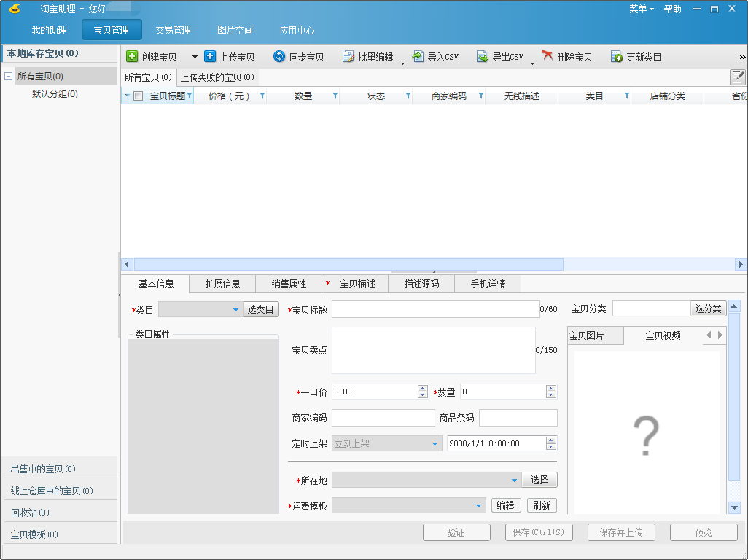Show next image tab arrow
The width and height of the screenshot is (748, 560).
click(x=720, y=335)
